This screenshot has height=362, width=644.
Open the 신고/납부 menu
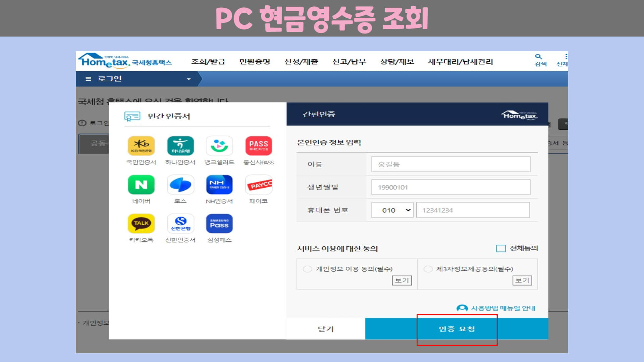coord(349,62)
